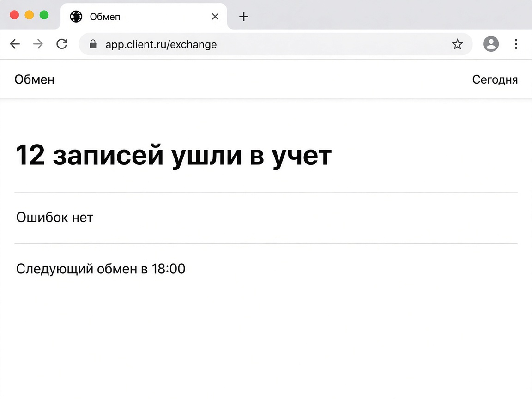Screen dimensions: 532x399
Task: Click the Обмен page header title
Action: click(x=35, y=79)
